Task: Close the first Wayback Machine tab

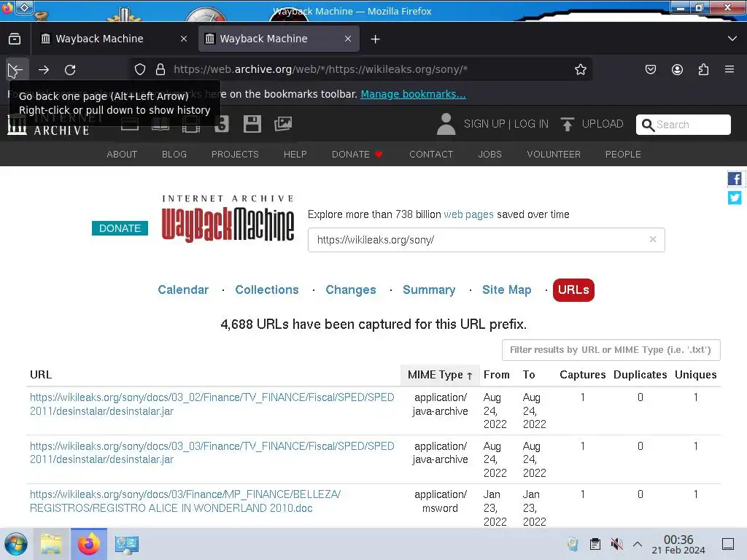Action: click(184, 39)
